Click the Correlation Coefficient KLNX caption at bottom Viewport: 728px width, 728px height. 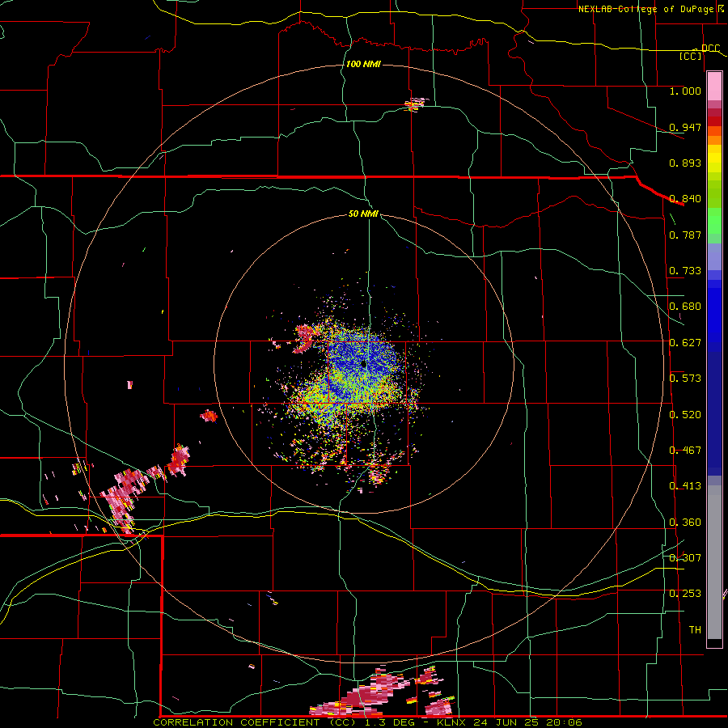click(x=367, y=722)
